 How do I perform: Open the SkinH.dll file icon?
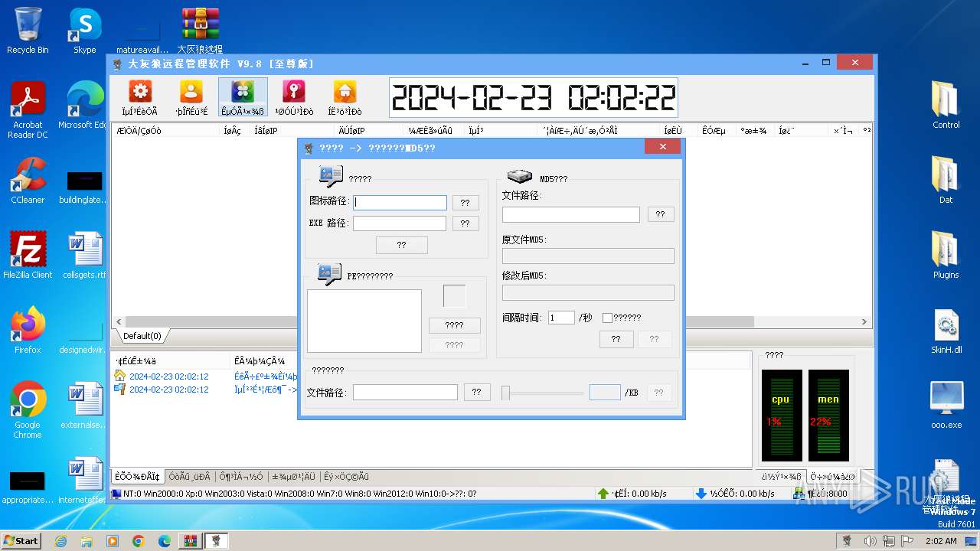pos(946,331)
